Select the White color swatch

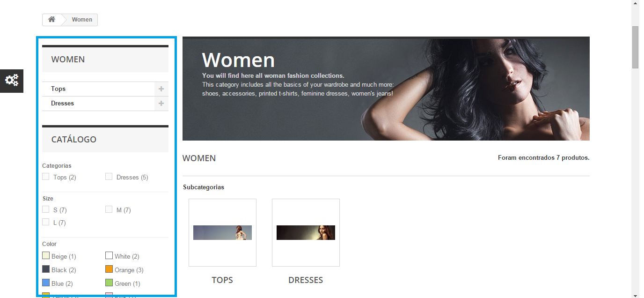(109, 256)
